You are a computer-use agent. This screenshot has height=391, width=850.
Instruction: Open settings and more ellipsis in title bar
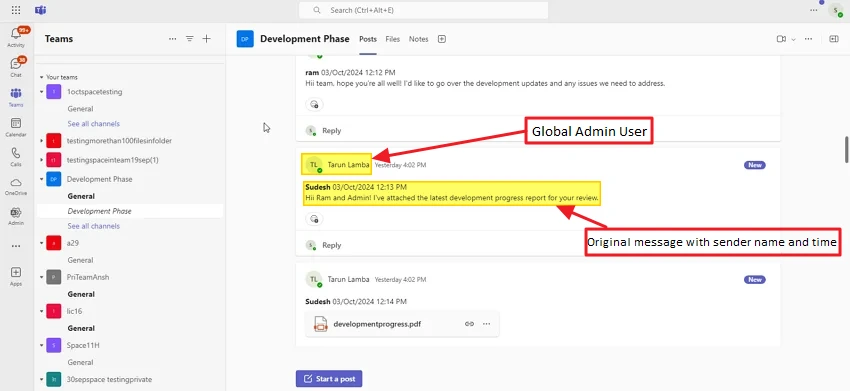tap(814, 10)
